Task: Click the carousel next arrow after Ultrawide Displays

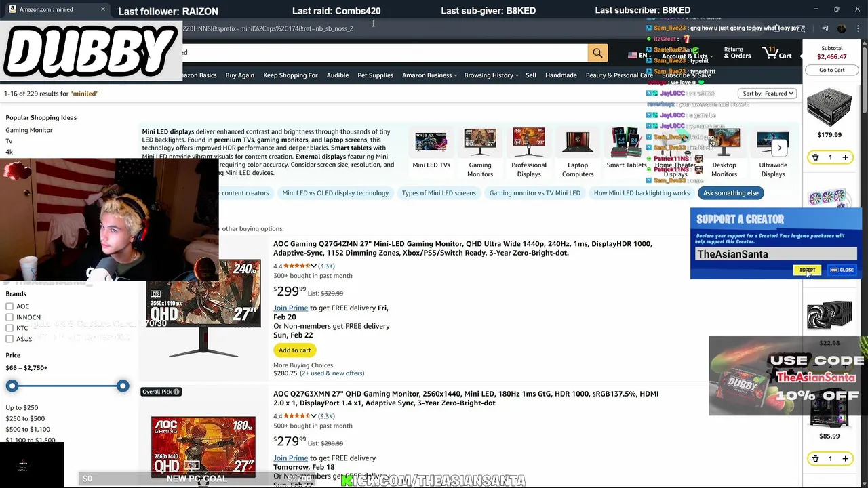Action: (x=779, y=148)
